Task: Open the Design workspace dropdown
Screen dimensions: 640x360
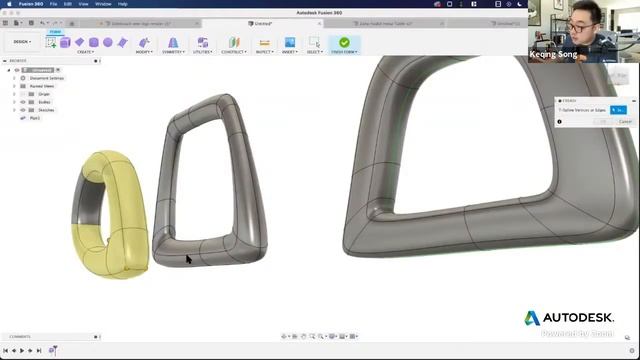Action: point(22,42)
